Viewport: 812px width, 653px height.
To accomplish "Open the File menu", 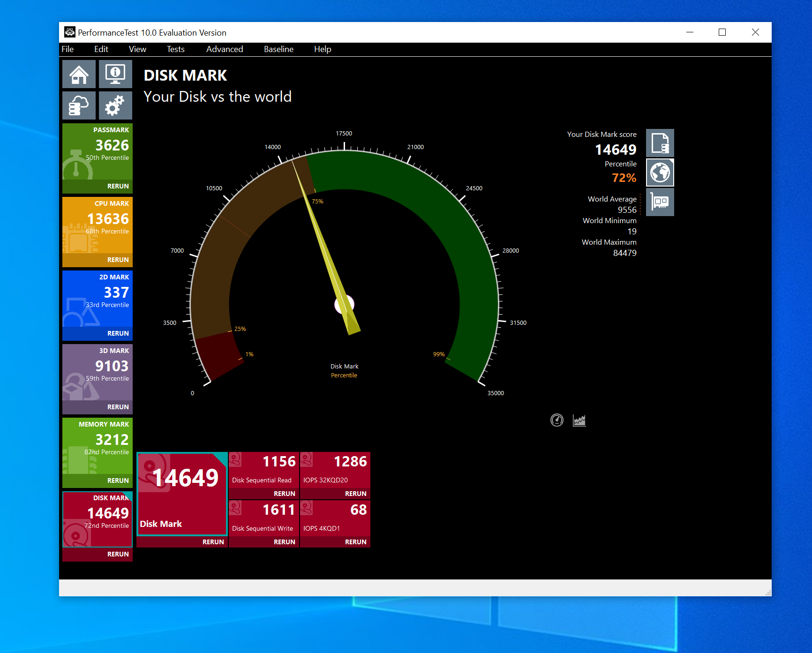I will click(68, 49).
